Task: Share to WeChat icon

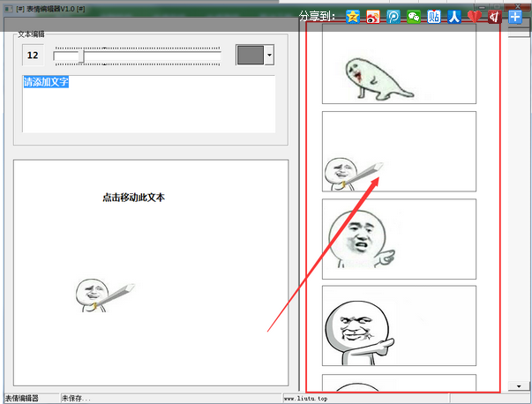Action: point(414,17)
